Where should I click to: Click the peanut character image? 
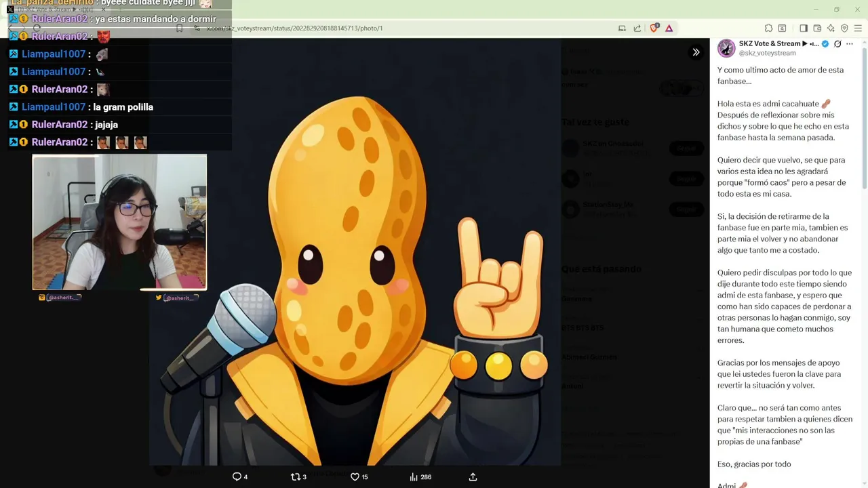click(355, 251)
